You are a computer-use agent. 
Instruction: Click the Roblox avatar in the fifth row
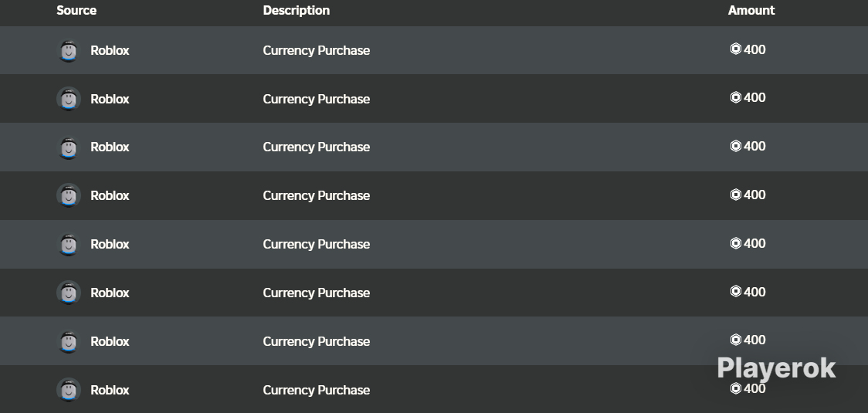pyautogui.click(x=69, y=245)
